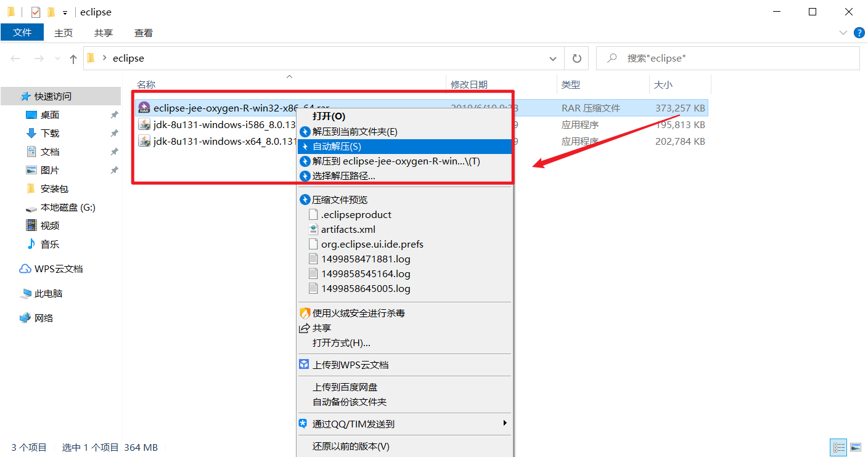This screenshot has width=868, height=457.
Task: Choose 打开方式(H)... menu item
Action: [x=404, y=342]
